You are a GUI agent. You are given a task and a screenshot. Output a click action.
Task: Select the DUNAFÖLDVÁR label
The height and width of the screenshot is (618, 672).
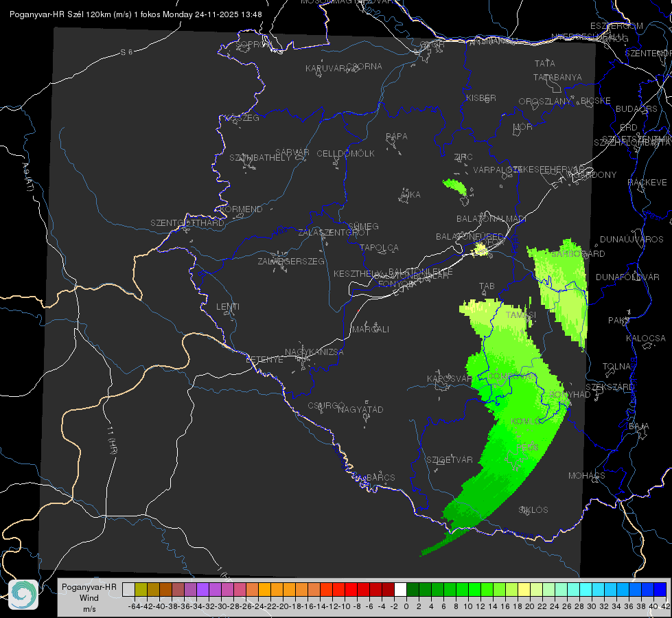click(627, 277)
